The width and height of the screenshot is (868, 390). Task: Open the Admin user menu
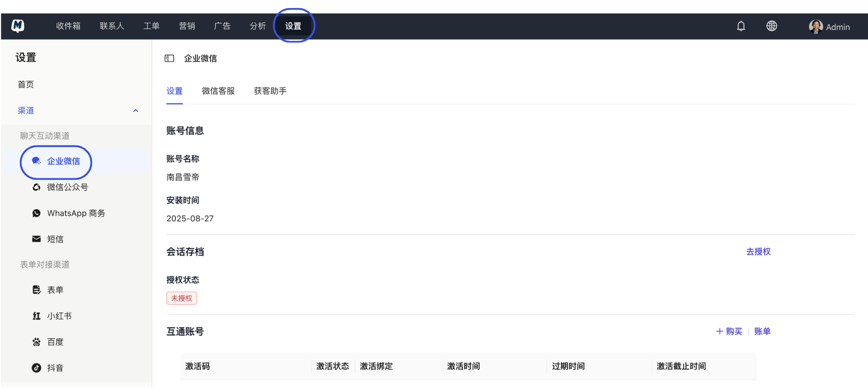(830, 27)
